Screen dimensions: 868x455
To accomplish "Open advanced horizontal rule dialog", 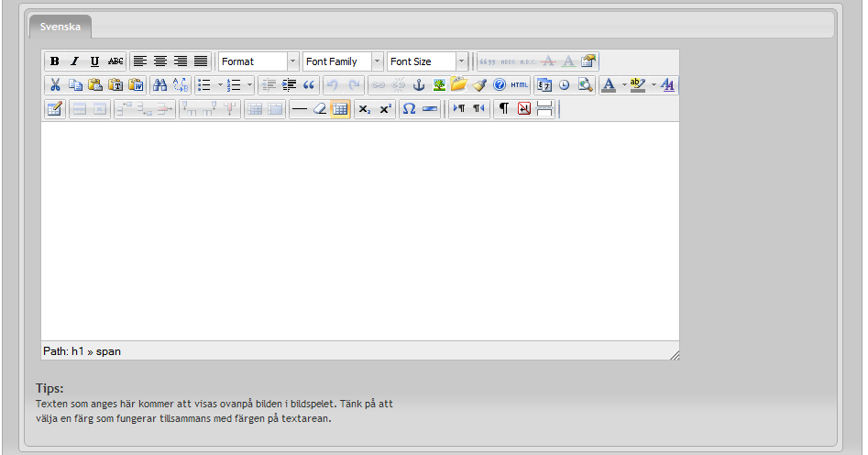I will (x=430, y=109).
